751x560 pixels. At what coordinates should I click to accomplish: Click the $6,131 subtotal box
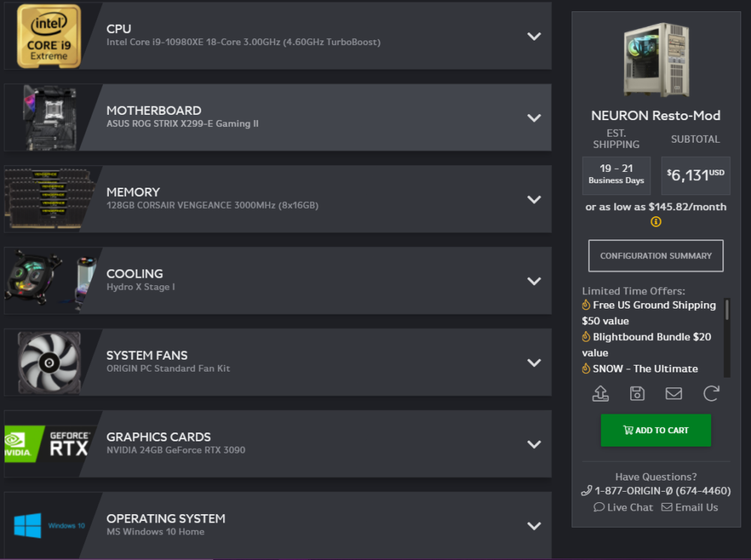click(695, 176)
